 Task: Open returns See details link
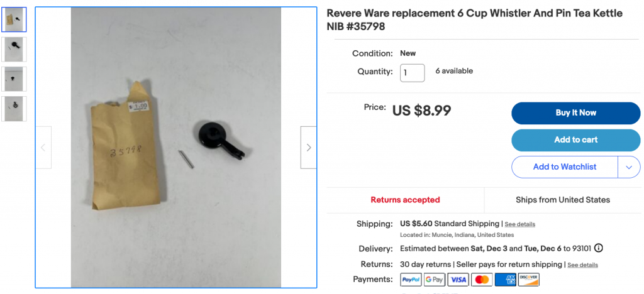click(582, 265)
